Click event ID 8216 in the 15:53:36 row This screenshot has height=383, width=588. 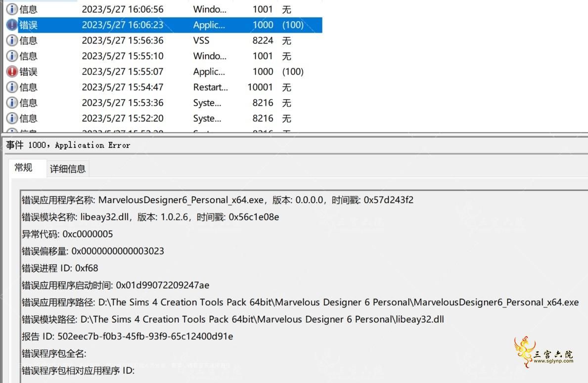pyautogui.click(x=263, y=103)
